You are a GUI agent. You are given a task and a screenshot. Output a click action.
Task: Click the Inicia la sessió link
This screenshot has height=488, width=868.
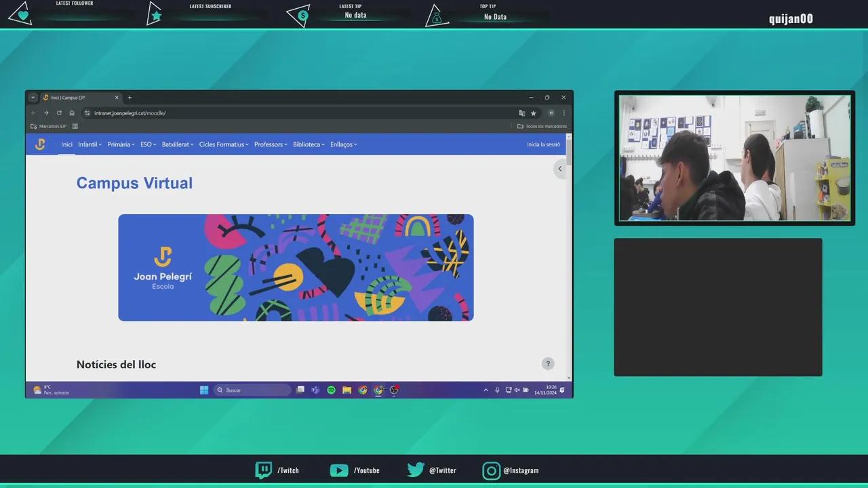pos(543,144)
